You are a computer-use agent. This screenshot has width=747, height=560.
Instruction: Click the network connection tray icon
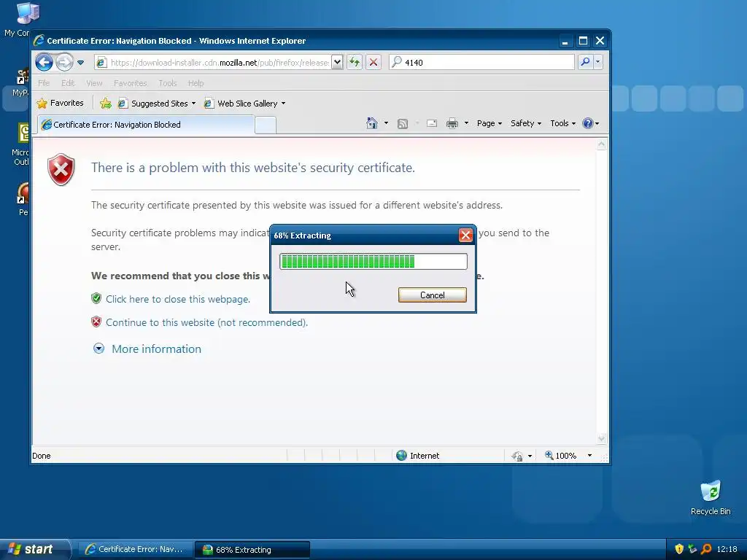[693, 549]
